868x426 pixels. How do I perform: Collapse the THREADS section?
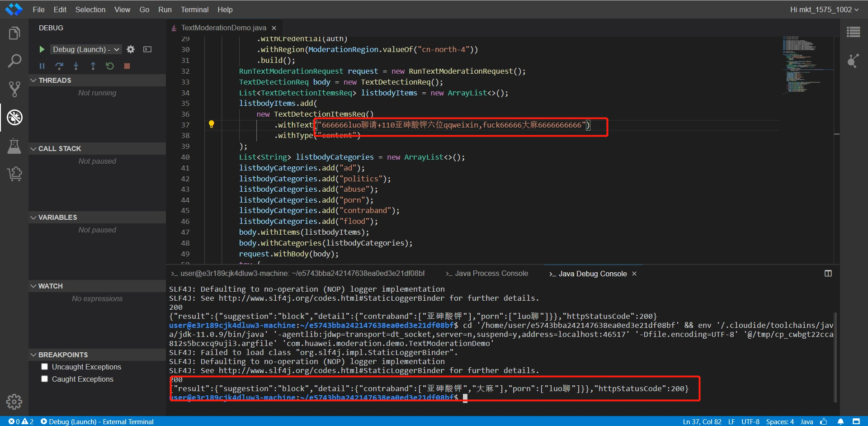[x=54, y=80]
